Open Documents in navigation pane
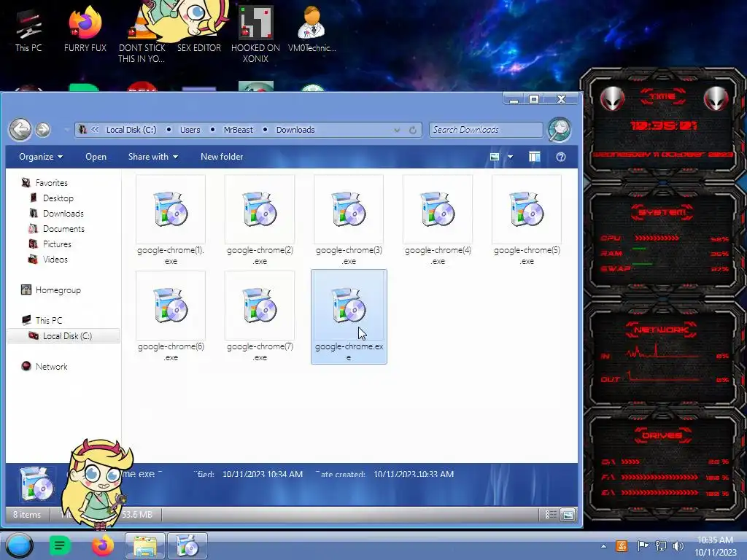The image size is (747, 560). [63, 228]
